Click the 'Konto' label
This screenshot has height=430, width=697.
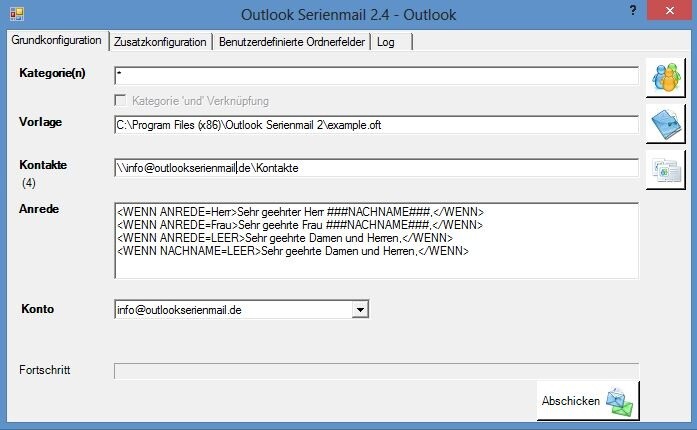point(37,309)
